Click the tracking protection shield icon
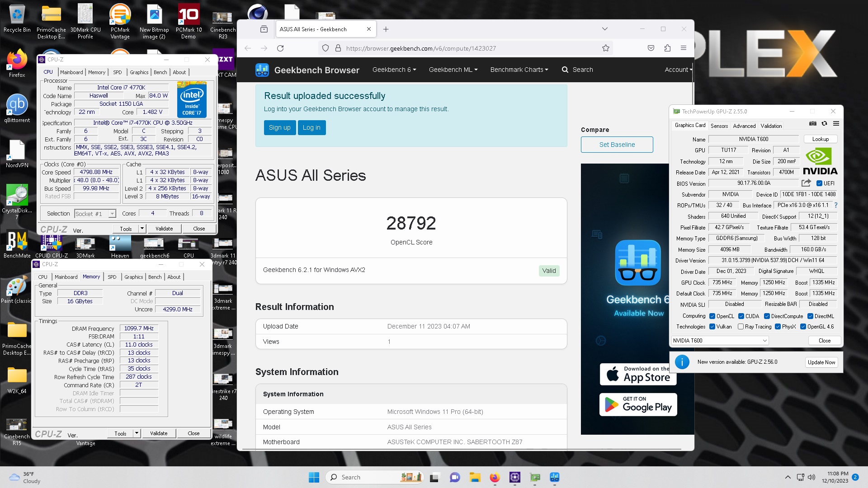The height and width of the screenshot is (488, 868). tap(325, 48)
